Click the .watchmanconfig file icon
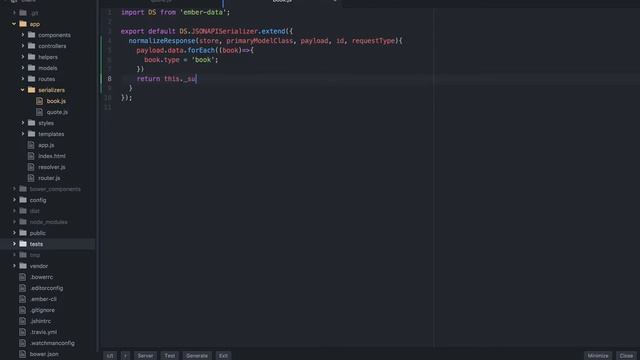Screen dimensions: 640x360 pyautogui.click(x=23, y=343)
